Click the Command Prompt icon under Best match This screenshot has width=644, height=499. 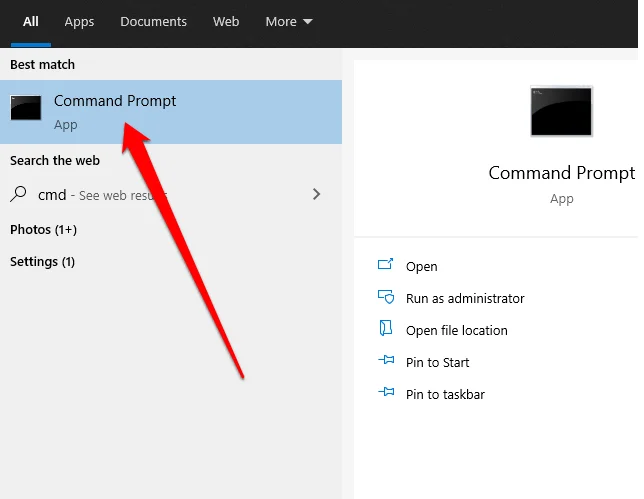click(26, 109)
